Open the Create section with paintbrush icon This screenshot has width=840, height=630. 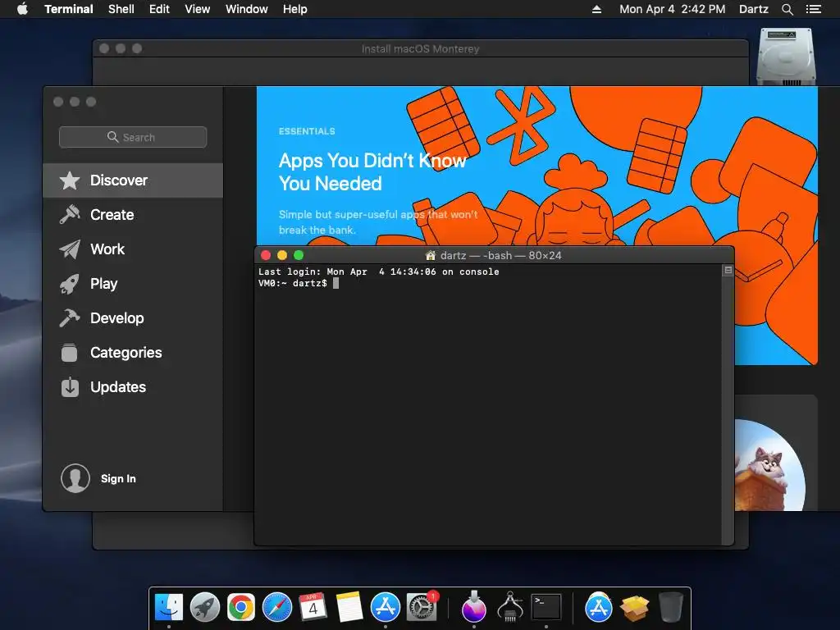(x=132, y=215)
